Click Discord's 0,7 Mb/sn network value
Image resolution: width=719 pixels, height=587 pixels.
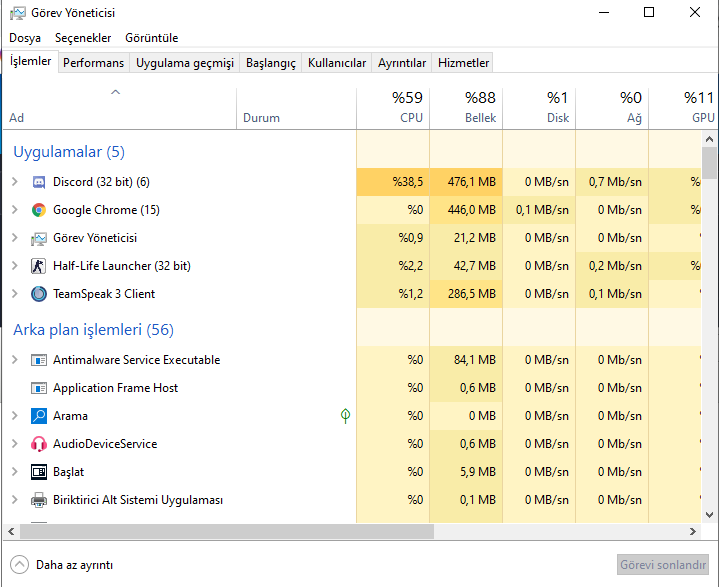coord(615,182)
